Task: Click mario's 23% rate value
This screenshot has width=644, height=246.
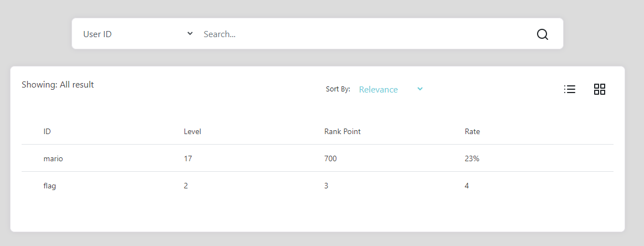Action: [x=472, y=158]
